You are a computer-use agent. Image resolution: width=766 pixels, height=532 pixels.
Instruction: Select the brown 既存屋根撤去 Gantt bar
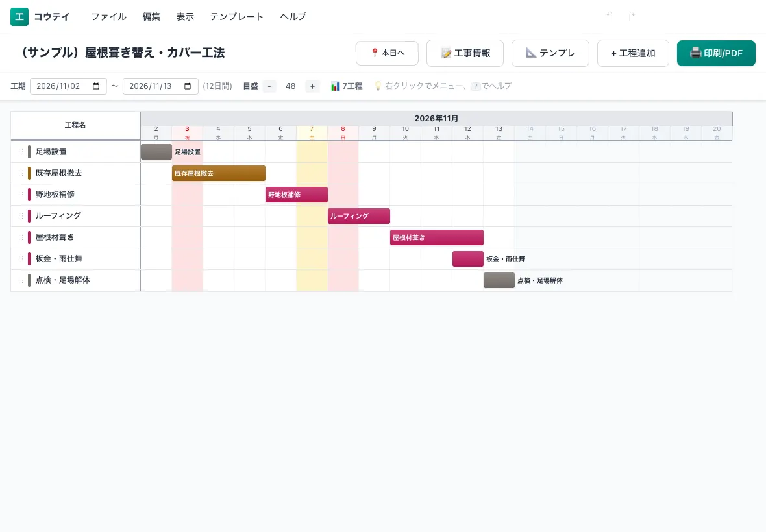click(218, 173)
